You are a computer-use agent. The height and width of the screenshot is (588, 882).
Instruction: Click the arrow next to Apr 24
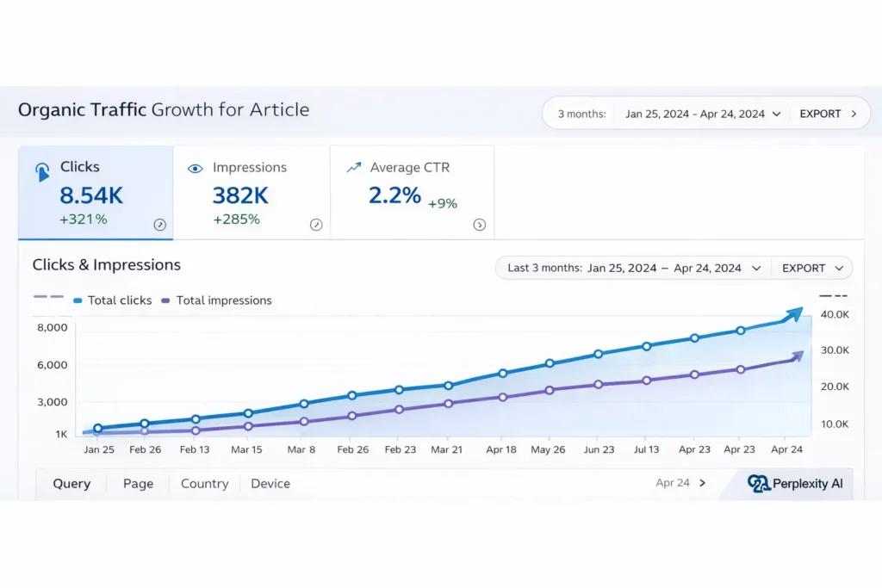tap(703, 483)
